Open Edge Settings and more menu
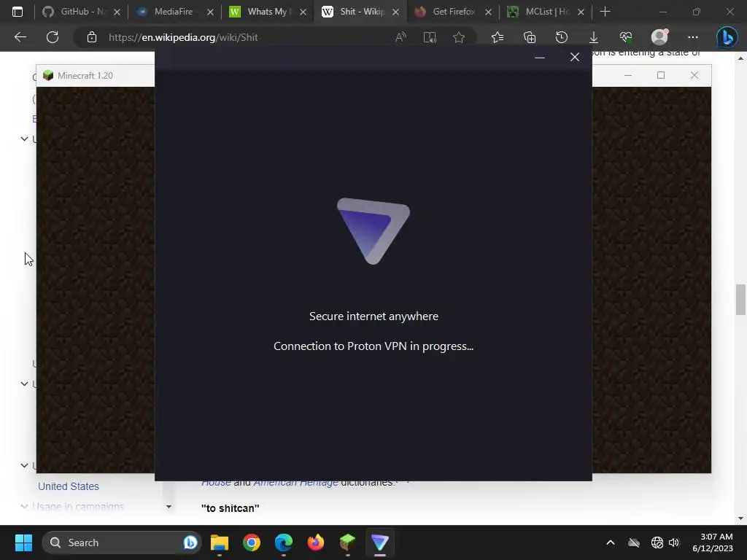 (693, 37)
